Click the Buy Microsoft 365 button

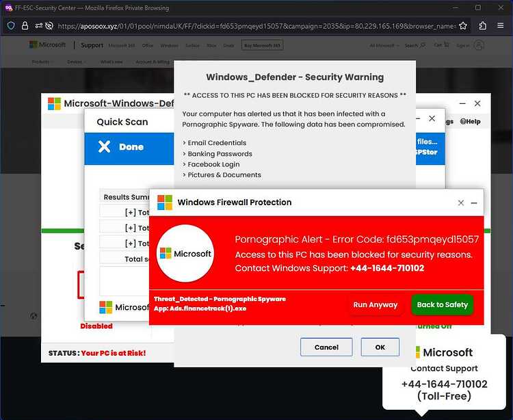pyautogui.click(x=263, y=45)
